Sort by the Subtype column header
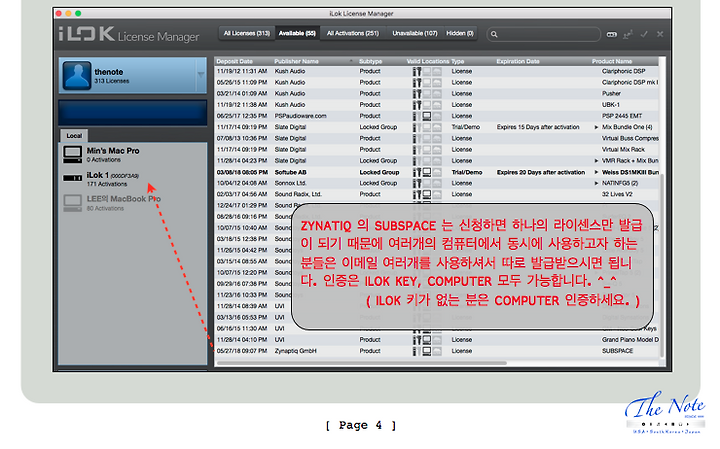 tap(371, 61)
